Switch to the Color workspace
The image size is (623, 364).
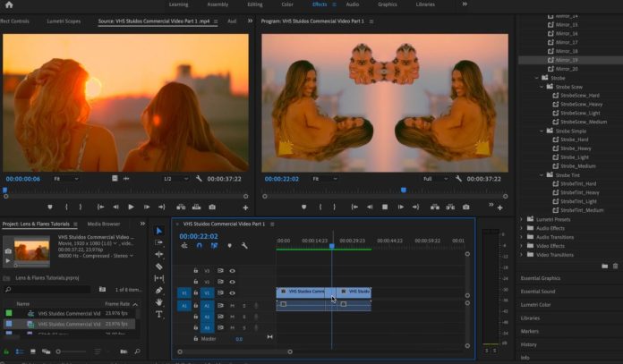pos(286,4)
